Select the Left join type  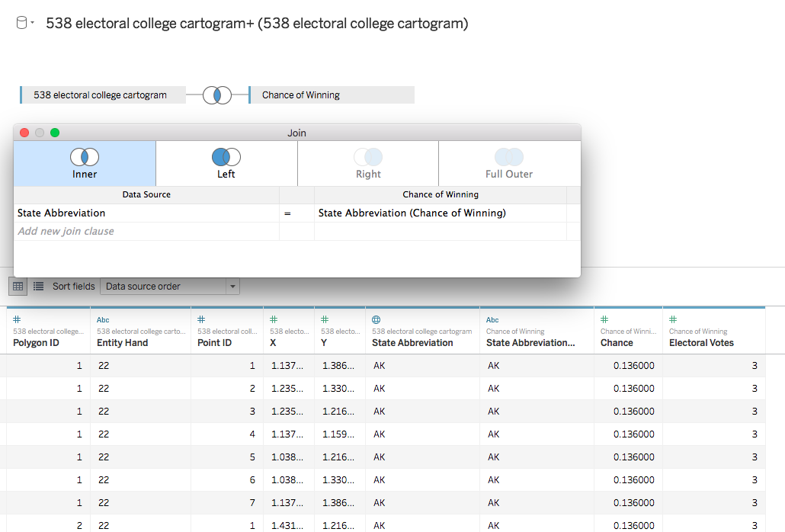click(226, 163)
